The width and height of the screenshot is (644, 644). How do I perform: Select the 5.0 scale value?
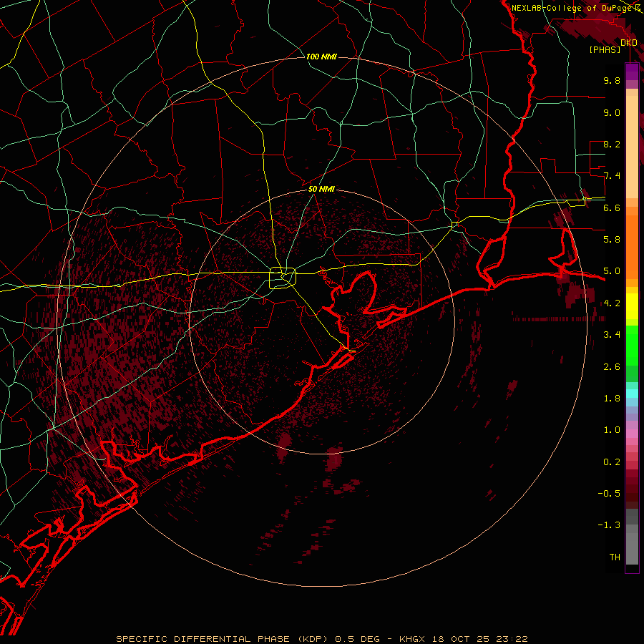612,271
